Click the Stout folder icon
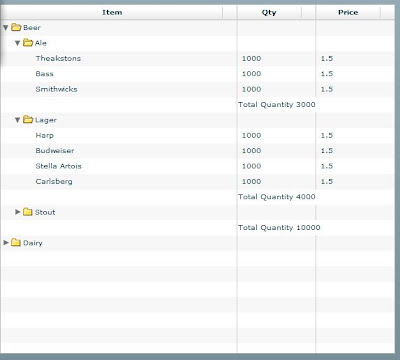Viewport: 400px width, 360px height. pyautogui.click(x=28, y=212)
